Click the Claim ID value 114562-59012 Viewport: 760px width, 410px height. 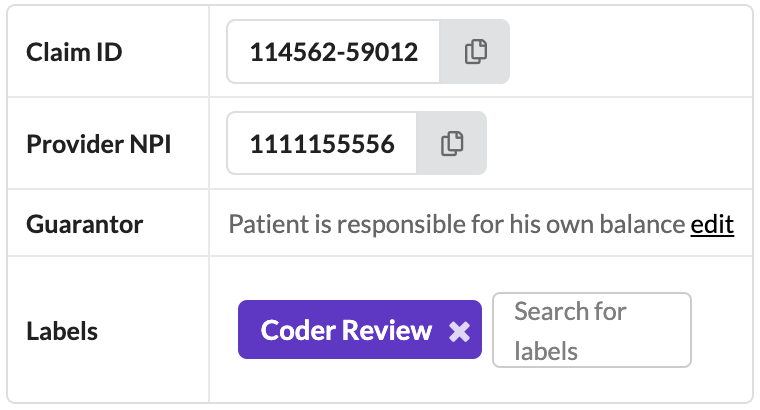[x=333, y=52]
